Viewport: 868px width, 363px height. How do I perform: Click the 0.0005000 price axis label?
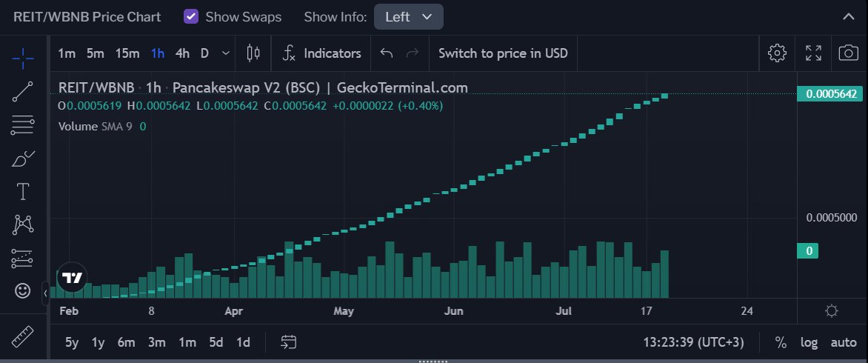click(832, 218)
